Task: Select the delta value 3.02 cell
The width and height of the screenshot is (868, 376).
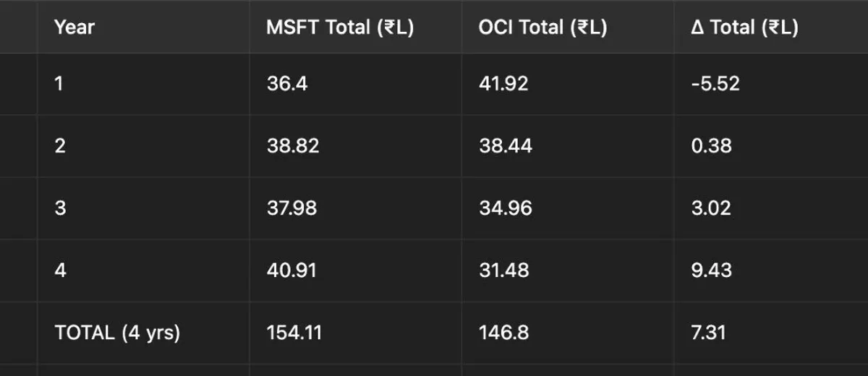Action: (x=711, y=208)
